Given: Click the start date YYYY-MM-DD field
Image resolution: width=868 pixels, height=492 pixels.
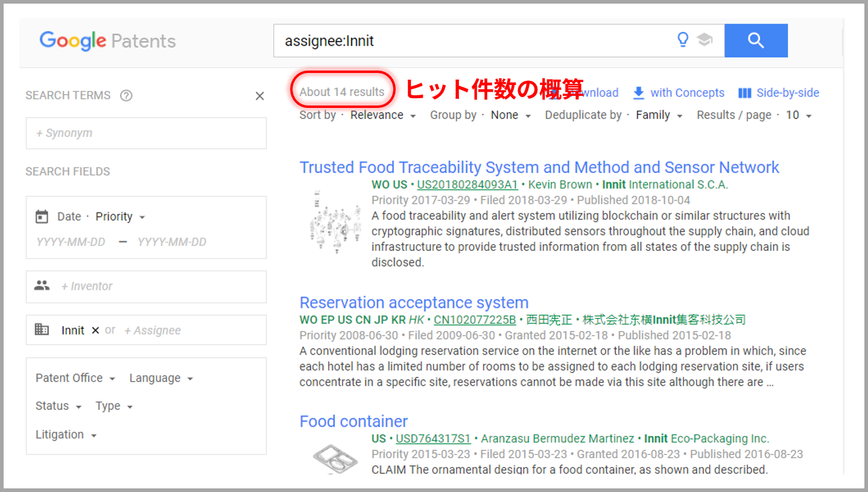Looking at the screenshot, I should [x=71, y=242].
